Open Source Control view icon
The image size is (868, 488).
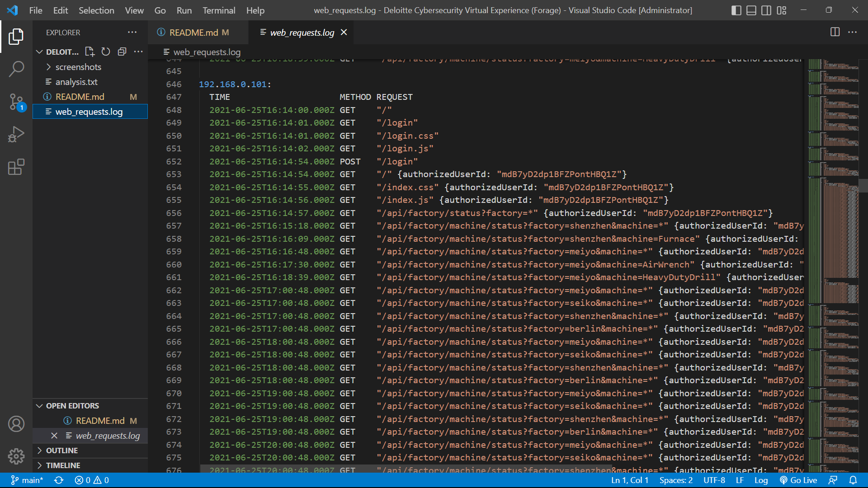(16, 102)
